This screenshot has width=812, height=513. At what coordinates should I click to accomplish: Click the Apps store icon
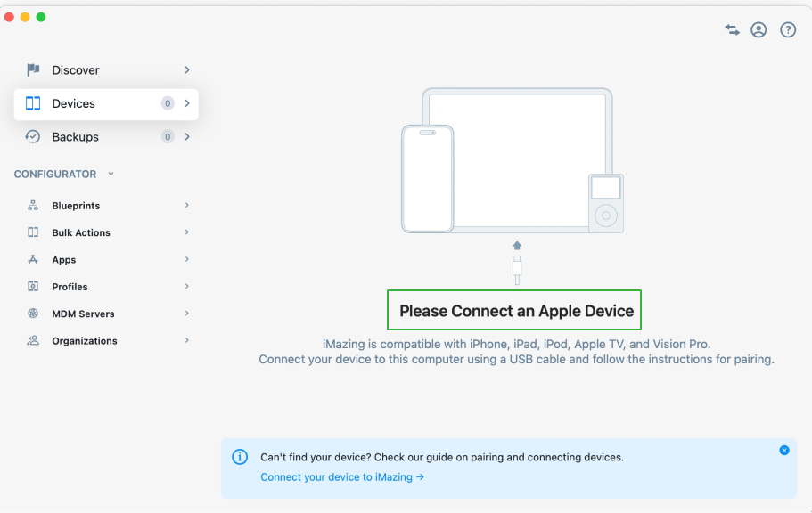(33, 260)
